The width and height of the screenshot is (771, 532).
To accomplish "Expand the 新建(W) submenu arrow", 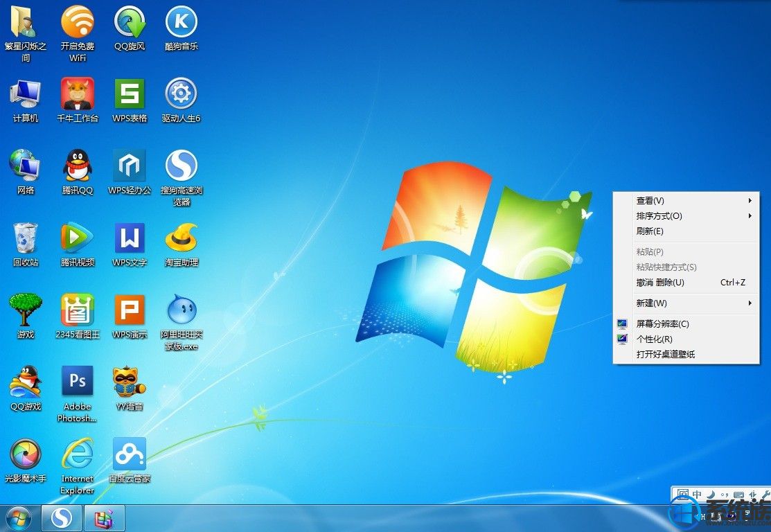I will [x=750, y=303].
